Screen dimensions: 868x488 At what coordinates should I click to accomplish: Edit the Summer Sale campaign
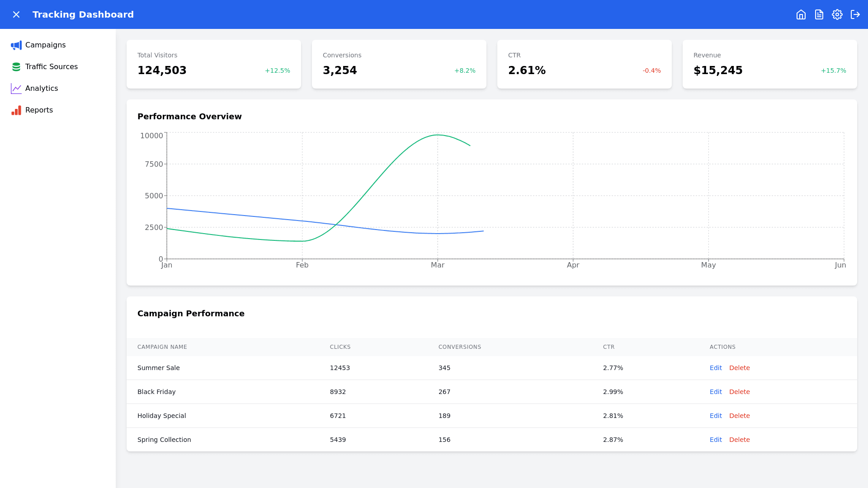tap(716, 368)
